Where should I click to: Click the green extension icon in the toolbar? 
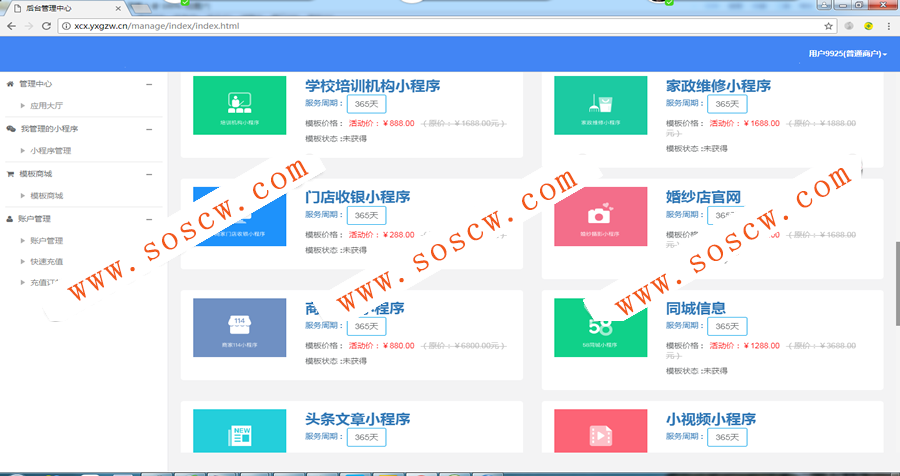[x=869, y=26]
